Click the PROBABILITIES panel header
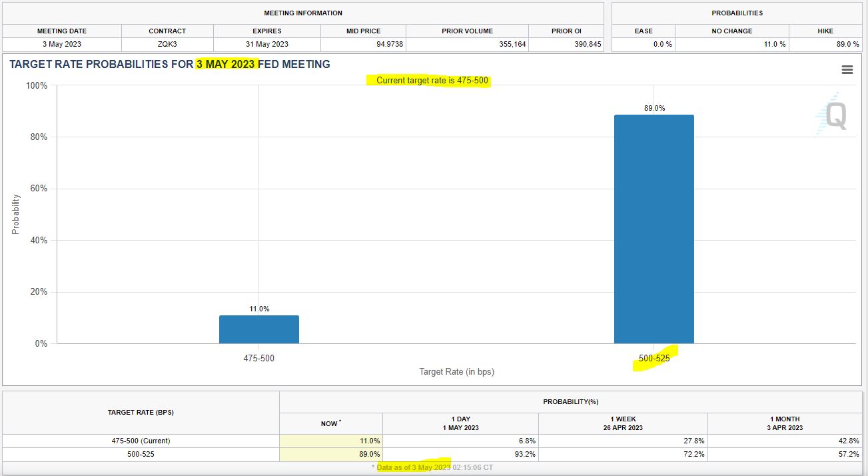 pos(736,13)
